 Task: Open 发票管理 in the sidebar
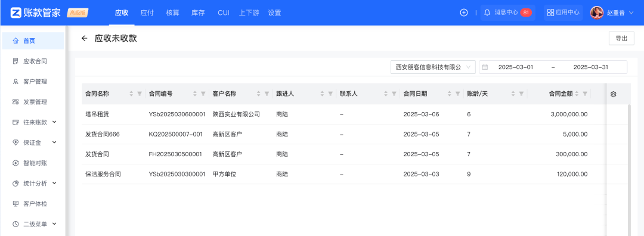(x=33, y=102)
